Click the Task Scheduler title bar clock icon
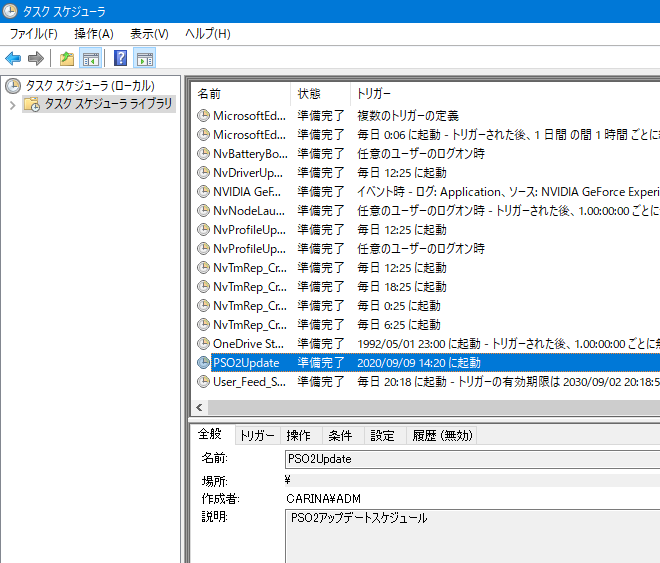The height and width of the screenshot is (563, 660). (10, 11)
